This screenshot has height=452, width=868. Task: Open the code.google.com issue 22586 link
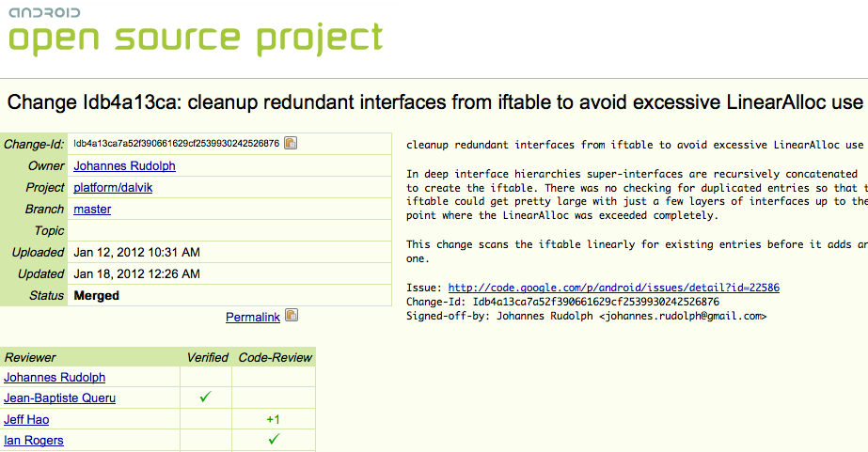tap(614, 288)
